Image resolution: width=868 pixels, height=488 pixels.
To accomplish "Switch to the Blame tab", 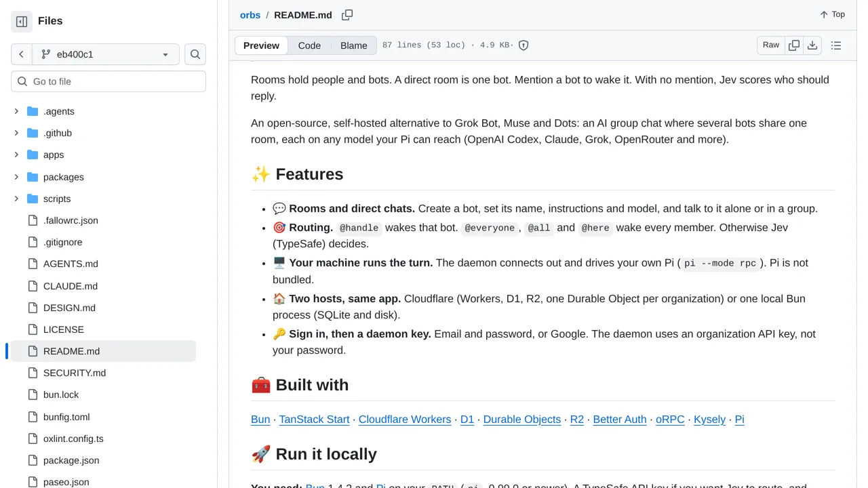I will 354,45.
